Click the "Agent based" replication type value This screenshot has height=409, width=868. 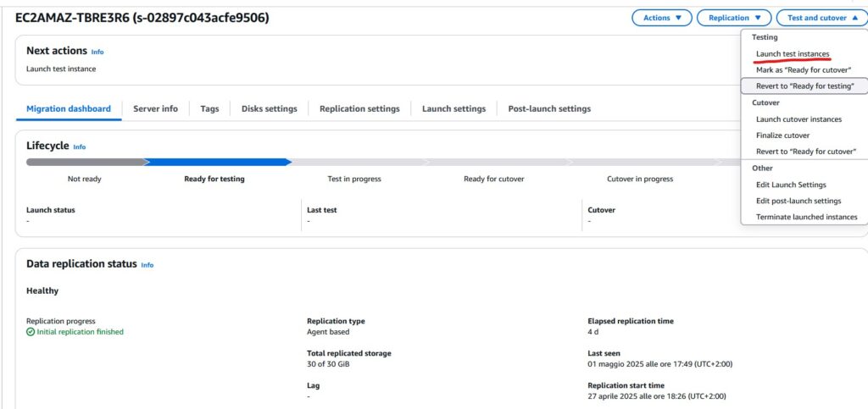click(328, 332)
